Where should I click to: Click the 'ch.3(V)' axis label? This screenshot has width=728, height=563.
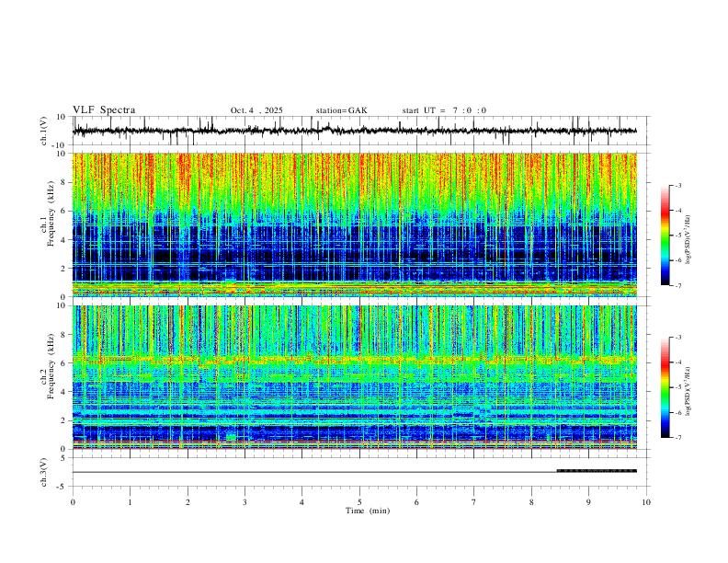point(44,472)
